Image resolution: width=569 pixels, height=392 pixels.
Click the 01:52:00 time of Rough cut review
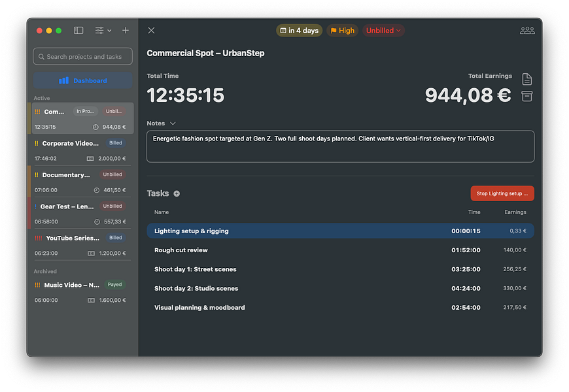tap(466, 250)
